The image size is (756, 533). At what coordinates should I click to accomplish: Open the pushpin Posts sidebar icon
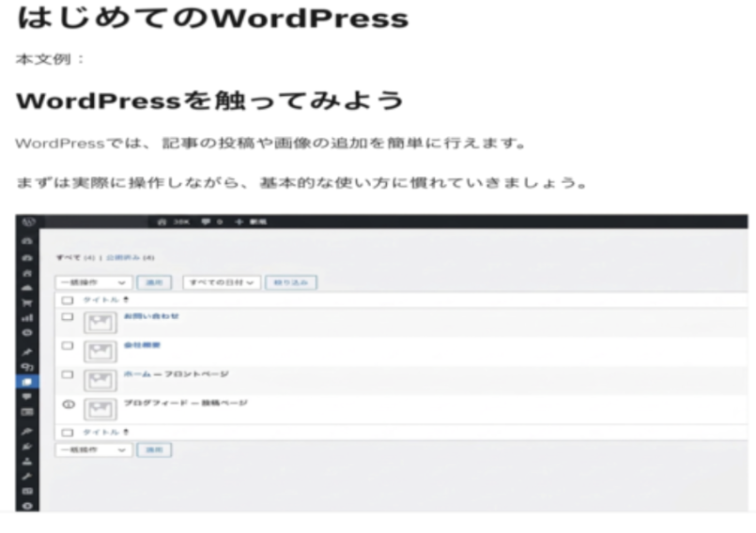coord(27,352)
